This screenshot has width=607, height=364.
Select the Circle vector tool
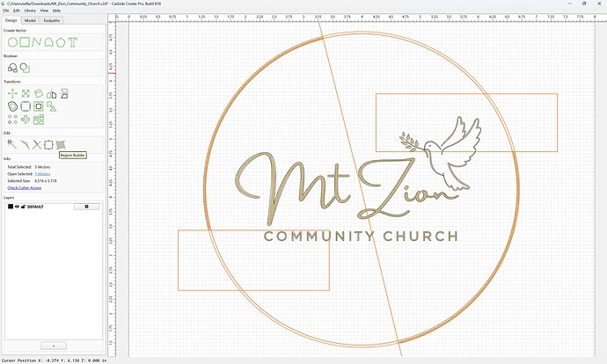pyautogui.click(x=12, y=42)
